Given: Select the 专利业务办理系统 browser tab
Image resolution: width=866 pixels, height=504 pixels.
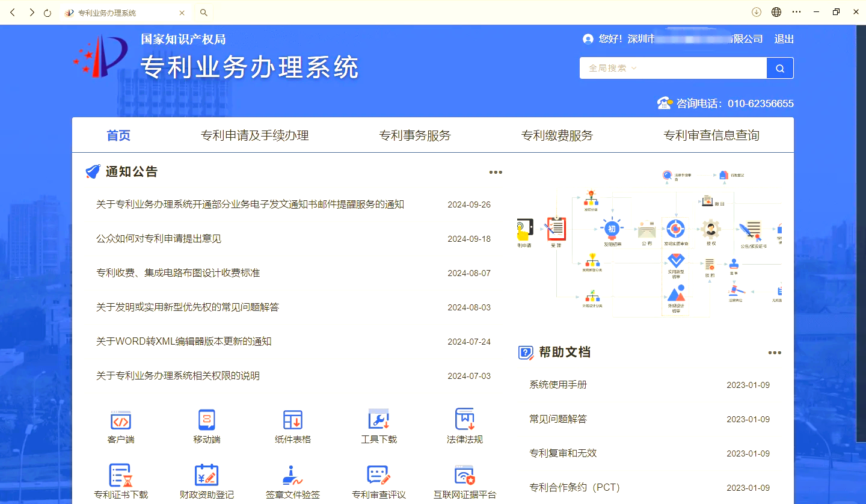Looking at the screenshot, I should (x=125, y=13).
